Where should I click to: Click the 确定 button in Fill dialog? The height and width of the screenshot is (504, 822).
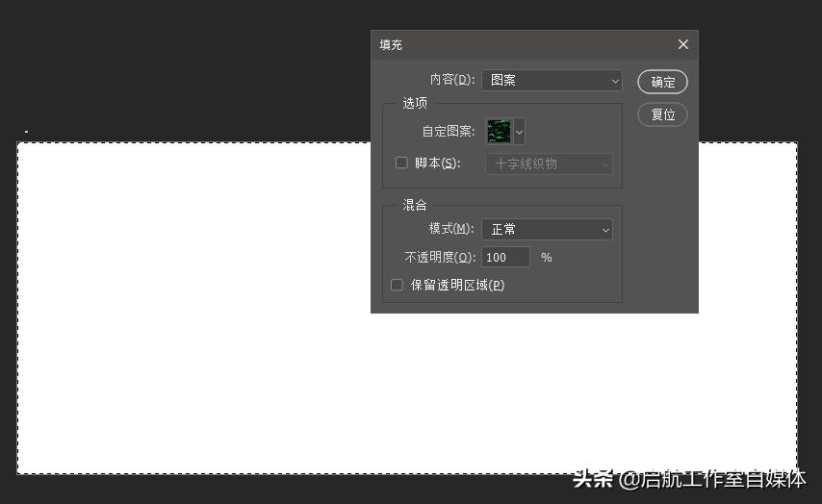tap(662, 82)
